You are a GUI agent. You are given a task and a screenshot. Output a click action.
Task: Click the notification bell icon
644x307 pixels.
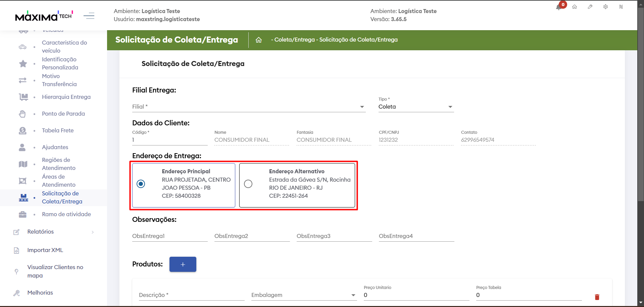click(559, 7)
